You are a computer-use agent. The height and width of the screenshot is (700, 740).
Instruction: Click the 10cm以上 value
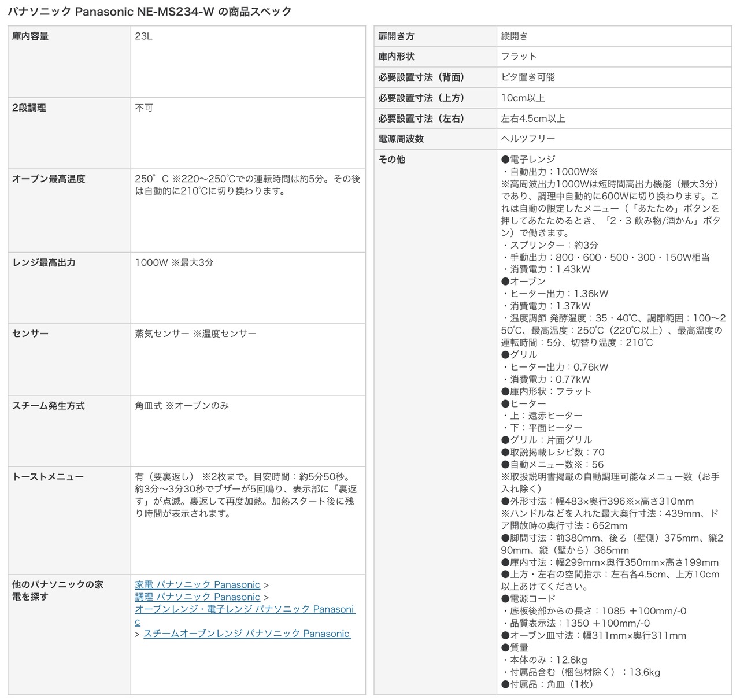tap(523, 98)
